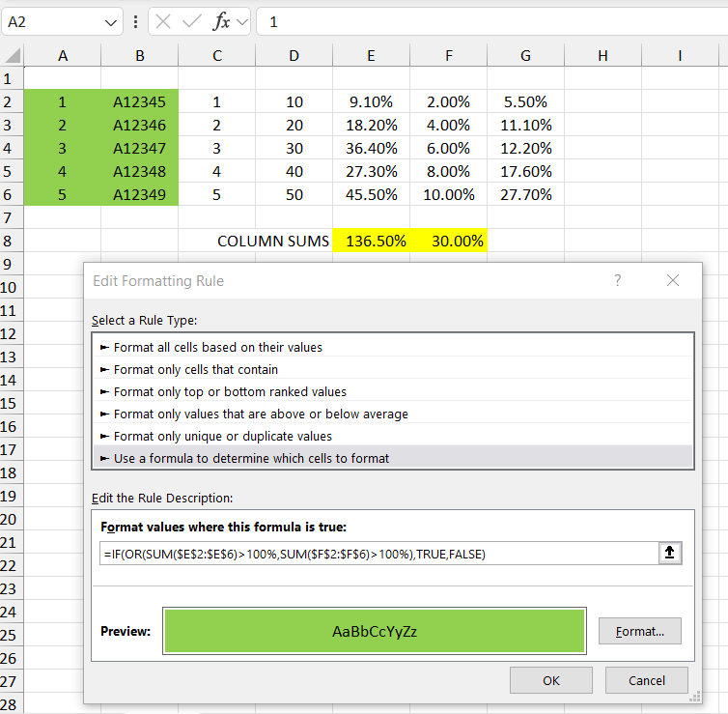Click cell with 9.10%
Image resolution: width=728 pixels, height=714 pixels.
click(372, 101)
